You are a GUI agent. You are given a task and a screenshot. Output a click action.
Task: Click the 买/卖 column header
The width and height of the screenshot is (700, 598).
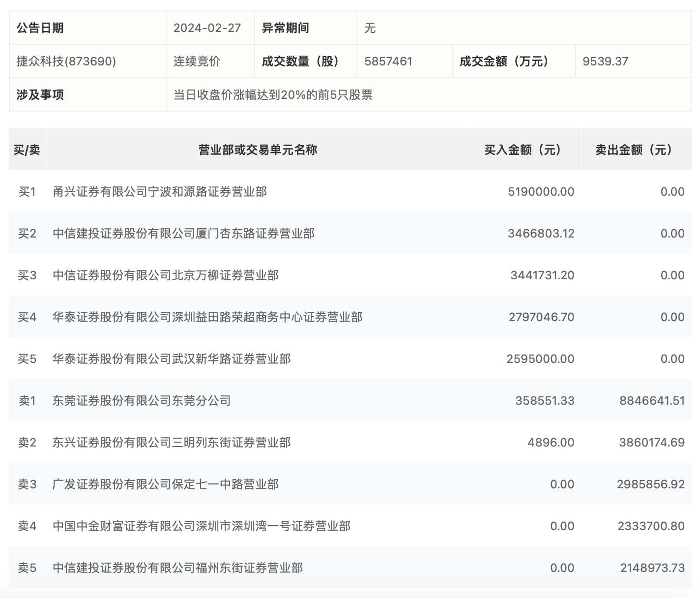[27, 149]
